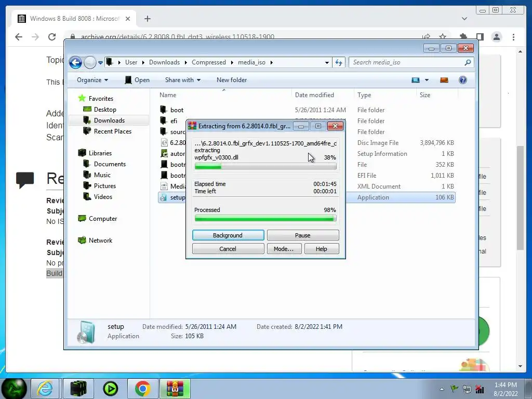Select Libraries in navigation pane
This screenshot has height=399, width=532.
[100, 153]
